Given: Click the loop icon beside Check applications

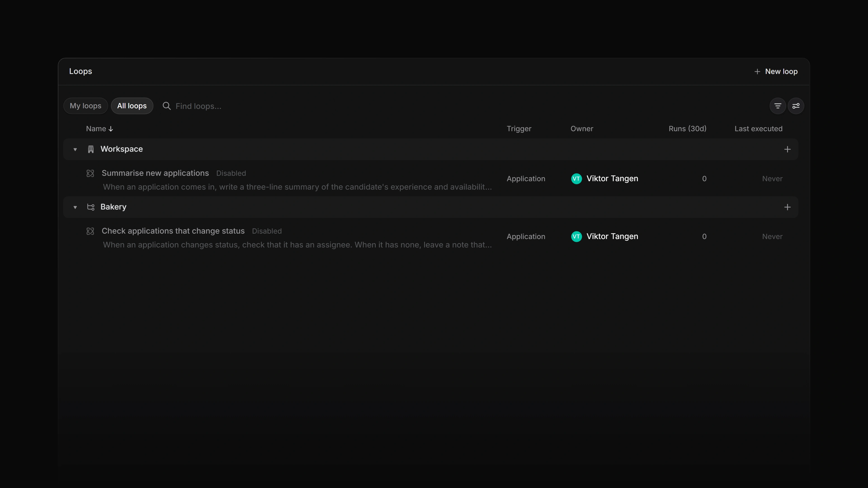Looking at the screenshot, I should pos(90,231).
